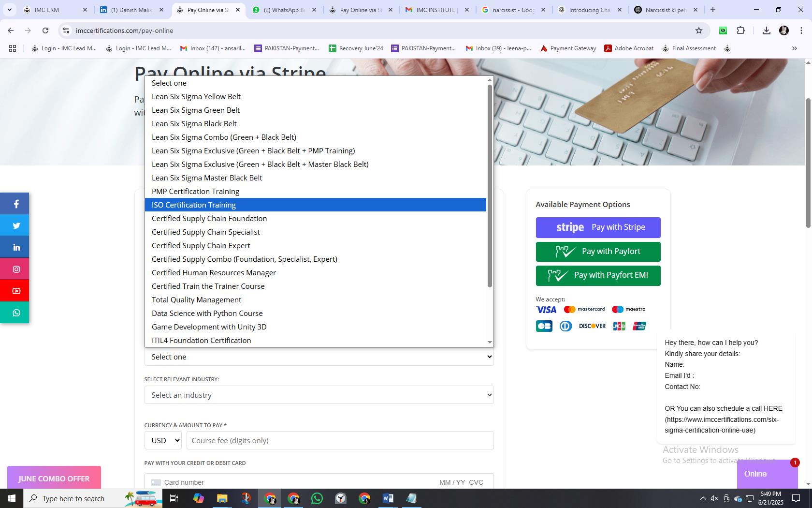Click the page vertical scrollbar thumb
This screenshot has height=508, width=812.
pyautogui.click(x=808, y=163)
